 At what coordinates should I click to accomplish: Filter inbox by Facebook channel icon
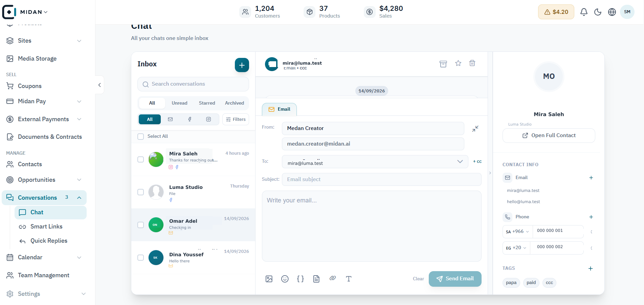point(190,119)
